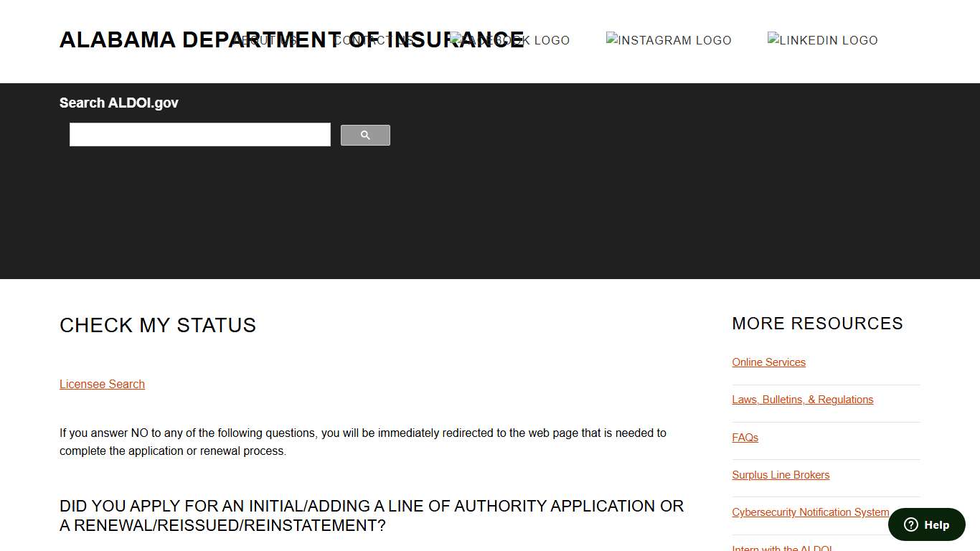
Task: Visit Laws, Bulletins, & Regulations link
Action: [x=802, y=400]
